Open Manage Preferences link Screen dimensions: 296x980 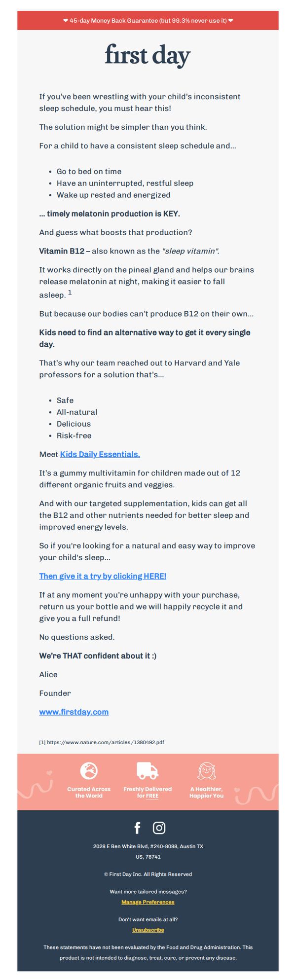click(x=148, y=902)
